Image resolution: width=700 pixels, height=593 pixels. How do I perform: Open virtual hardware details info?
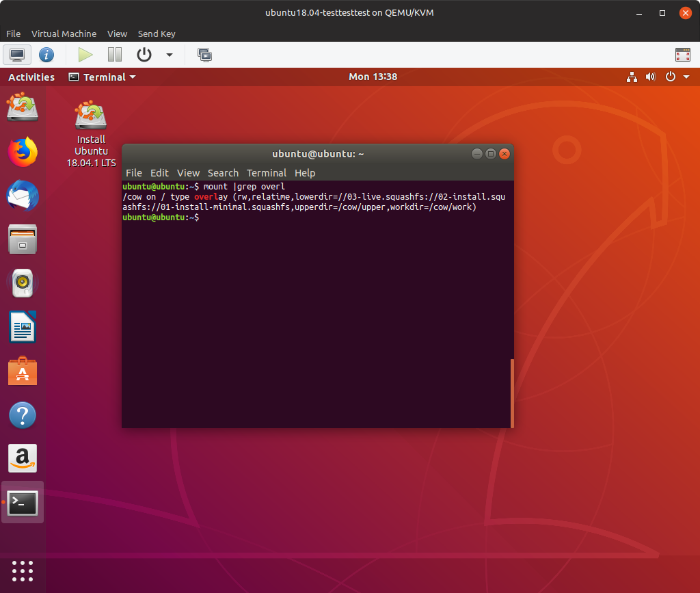(x=46, y=55)
